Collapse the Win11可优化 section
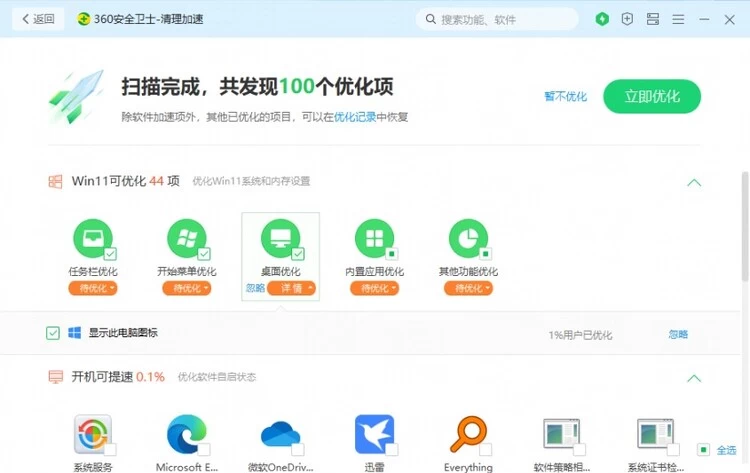Viewport: 750px width, 473px height. (694, 182)
